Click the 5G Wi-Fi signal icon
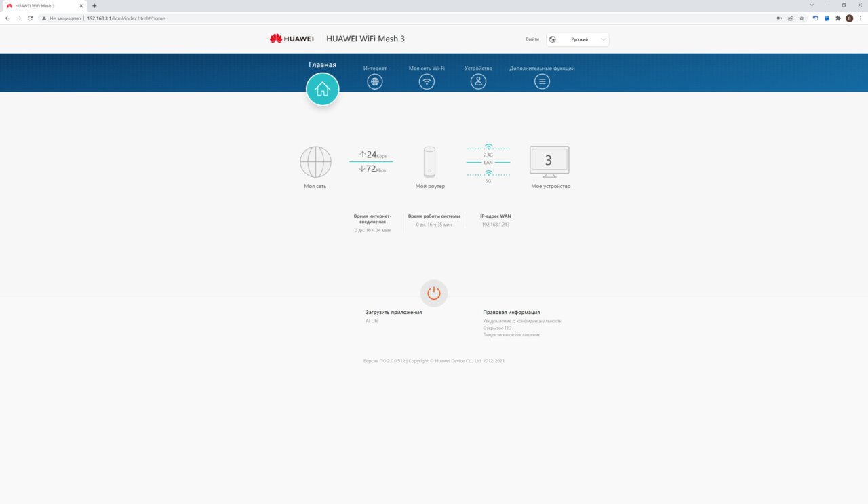The height and width of the screenshot is (504, 868). coord(488,174)
